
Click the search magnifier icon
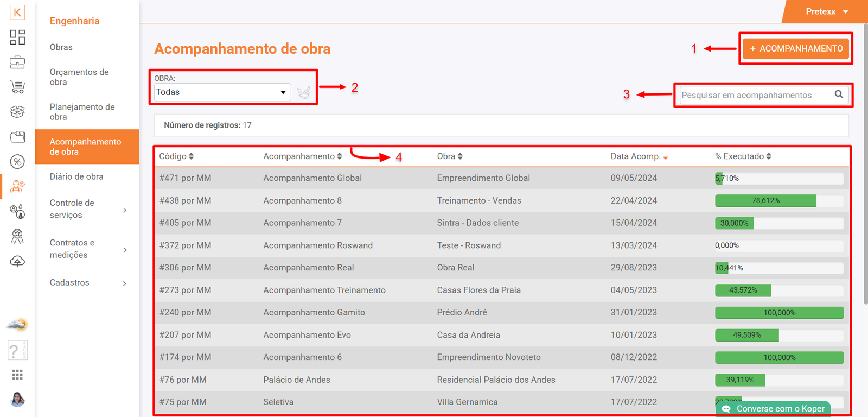click(x=839, y=94)
